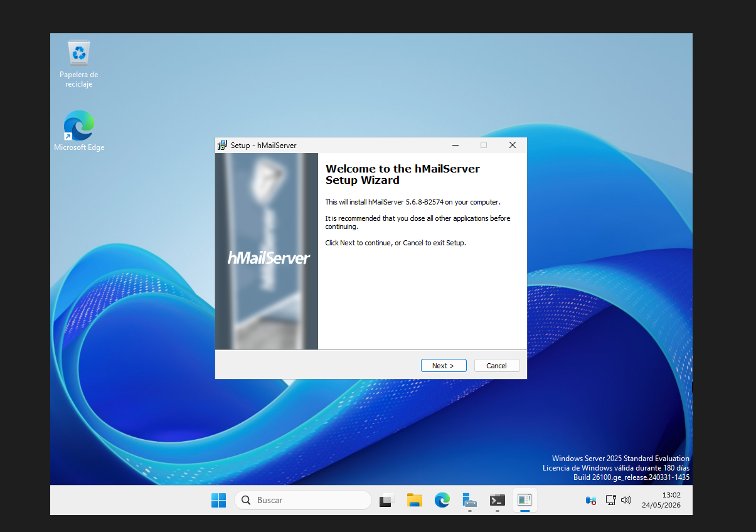
Task: Click Next to continue hMailServer setup
Action: point(444,366)
